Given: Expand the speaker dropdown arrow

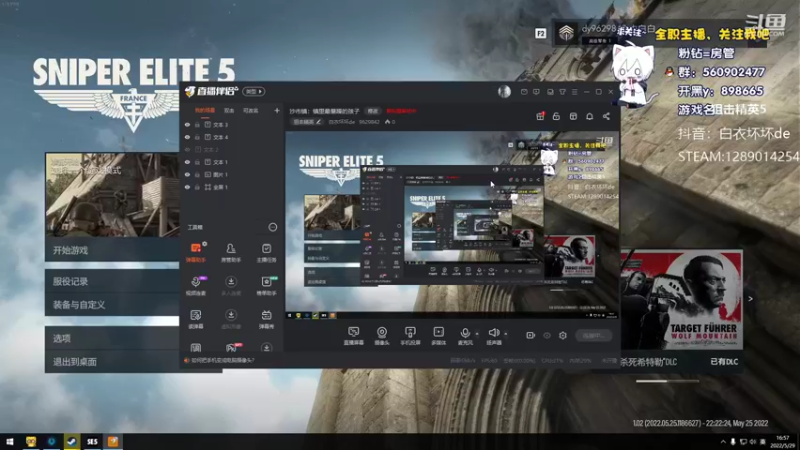Looking at the screenshot, I should [506, 334].
